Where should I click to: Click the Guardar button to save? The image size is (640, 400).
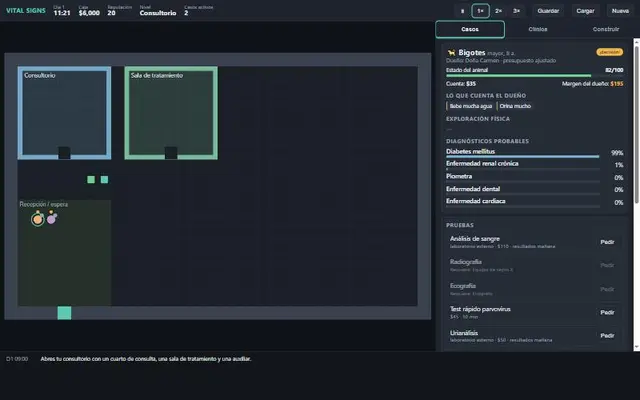[x=548, y=11]
